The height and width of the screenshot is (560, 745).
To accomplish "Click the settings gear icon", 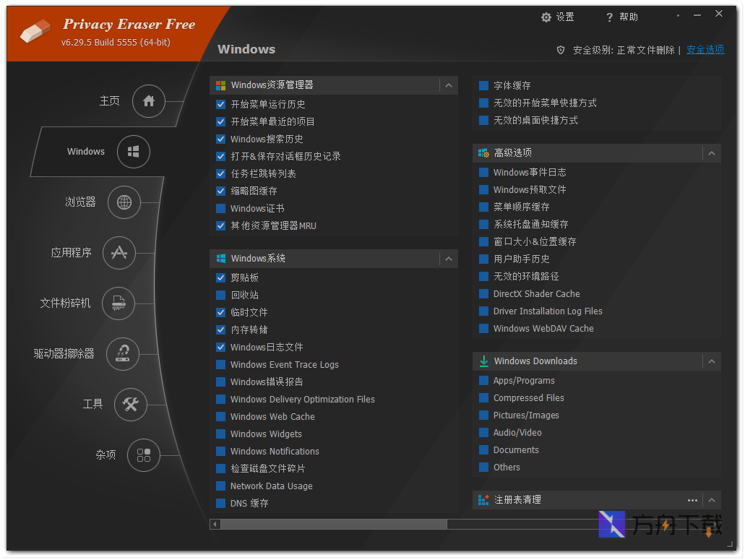I will (x=546, y=17).
